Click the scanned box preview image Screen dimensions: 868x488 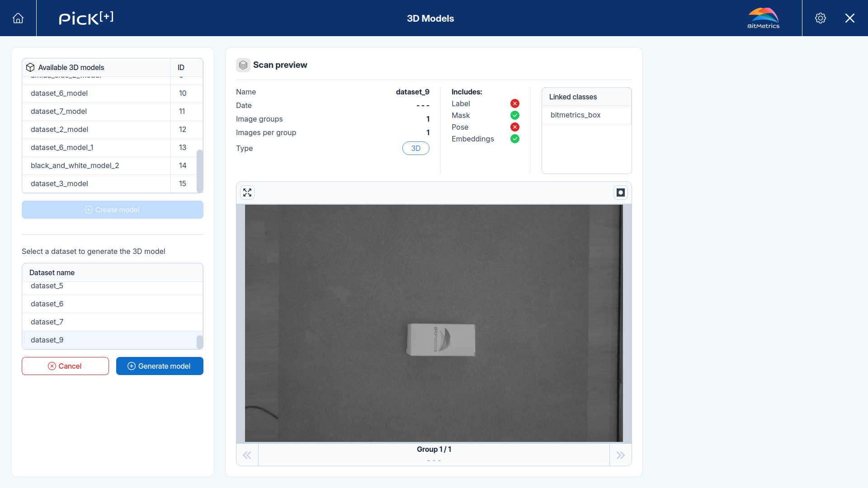tap(434, 324)
